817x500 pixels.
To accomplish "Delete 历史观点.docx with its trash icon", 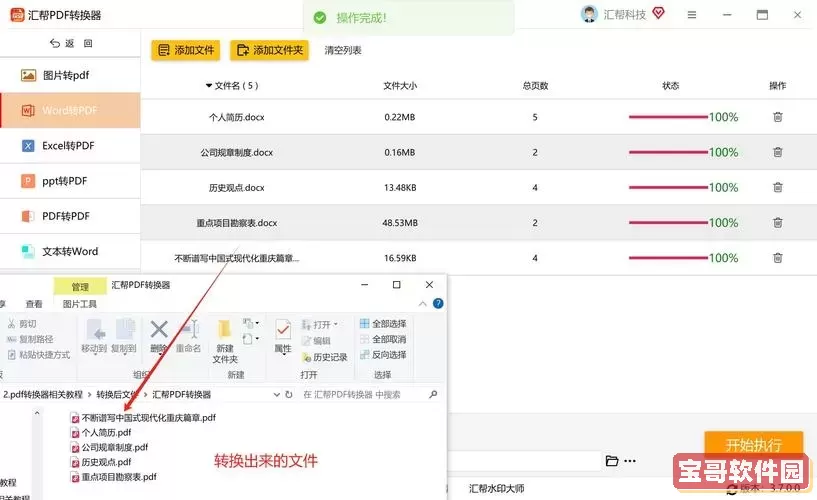I will pyautogui.click(x=777, y=188).
